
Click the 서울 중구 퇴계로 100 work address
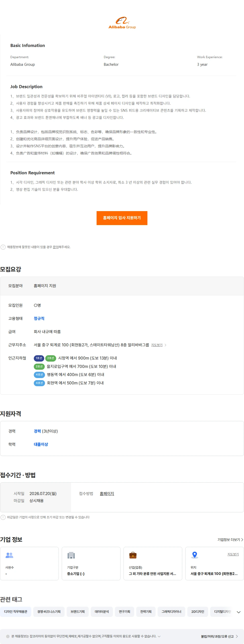click(91, 345)
